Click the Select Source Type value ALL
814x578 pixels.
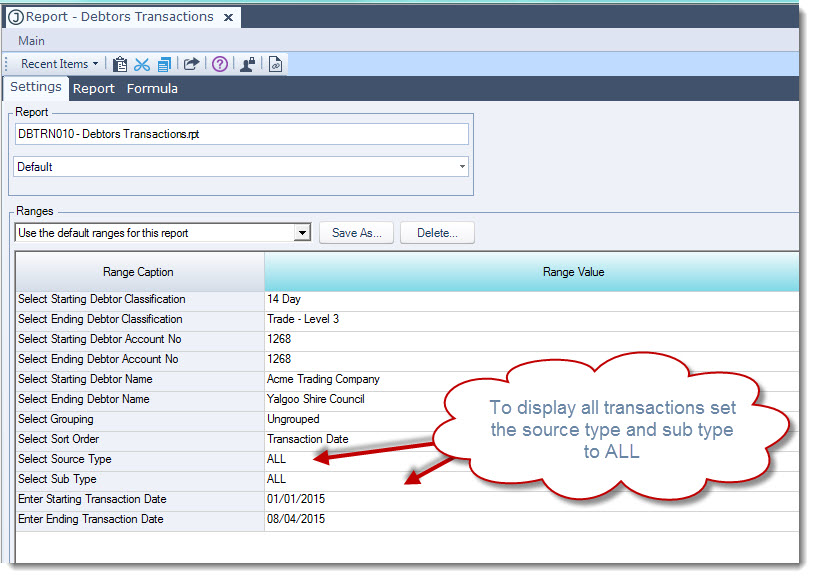[532, 460]
